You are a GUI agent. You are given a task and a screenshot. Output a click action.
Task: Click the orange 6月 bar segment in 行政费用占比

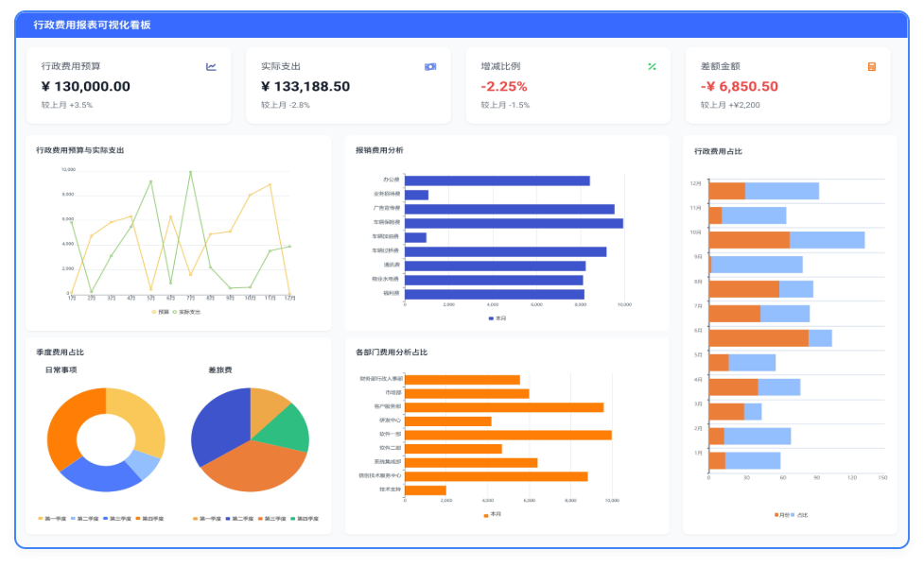[758, 338]
